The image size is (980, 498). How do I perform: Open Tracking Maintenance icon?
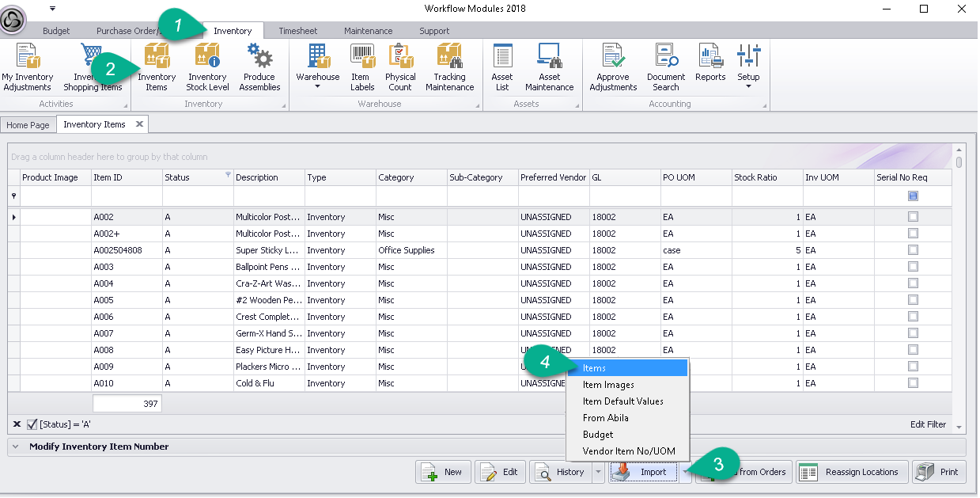(x=449, y=67)
